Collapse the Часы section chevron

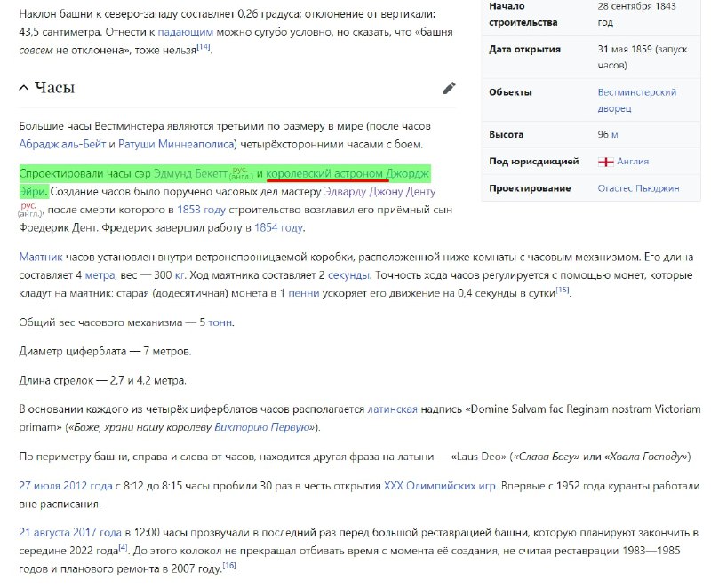[x=24, y=88]
